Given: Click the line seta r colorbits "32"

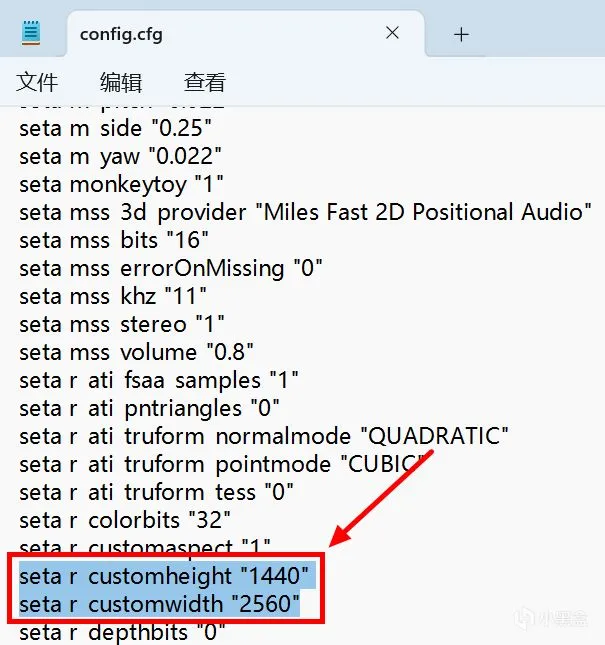Looking at the screenshot, I should point(125,520).
